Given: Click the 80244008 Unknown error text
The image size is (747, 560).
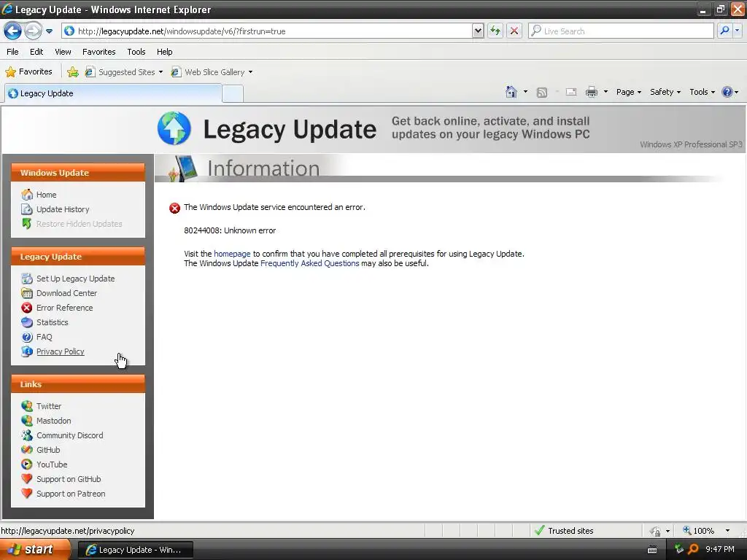Looking at the screenshot, I should pos(230,230).
